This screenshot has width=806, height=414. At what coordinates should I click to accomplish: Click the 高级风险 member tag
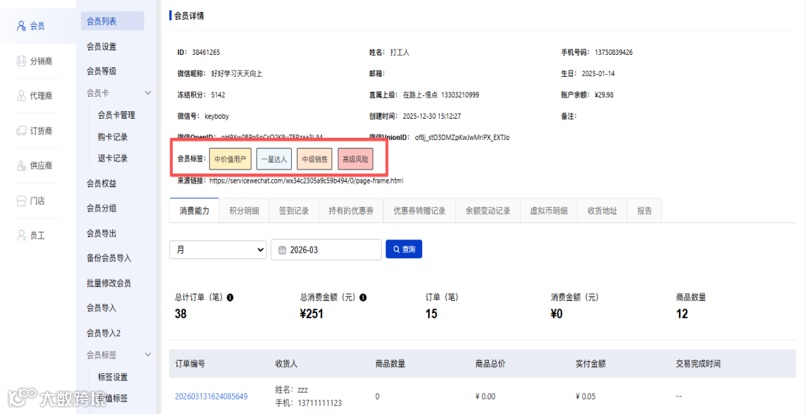[355, 159]
